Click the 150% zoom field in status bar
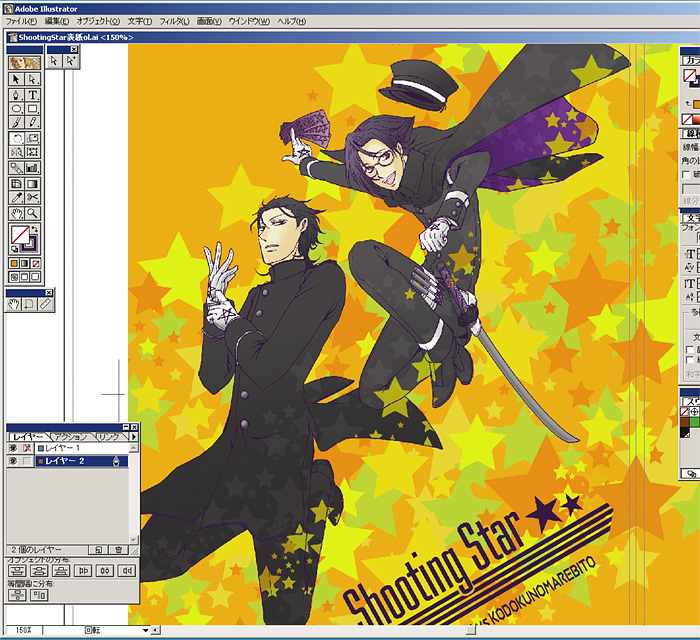Image resolution: width=700 pixels, height=640 pixels. pos(24,631)
